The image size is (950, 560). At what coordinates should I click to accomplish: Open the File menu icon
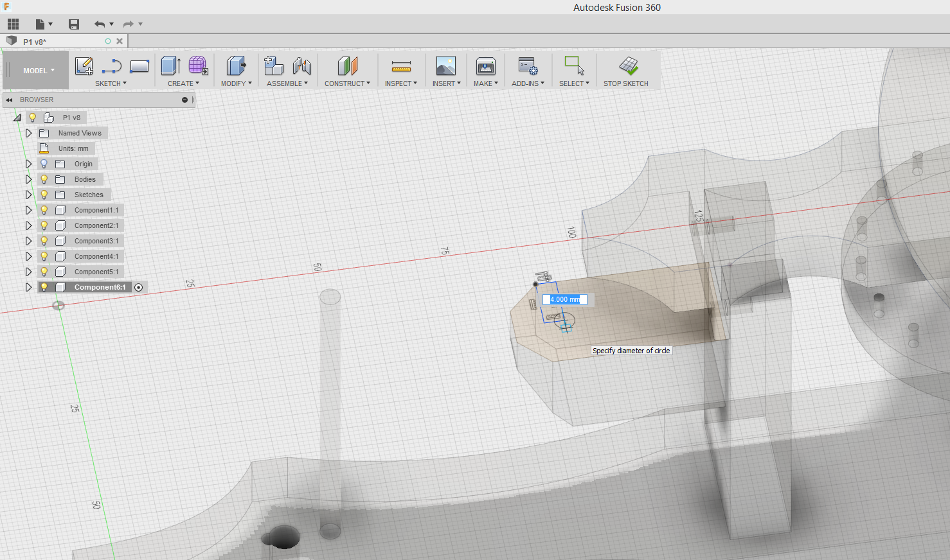pyautogui.click(x=40, y=24)
